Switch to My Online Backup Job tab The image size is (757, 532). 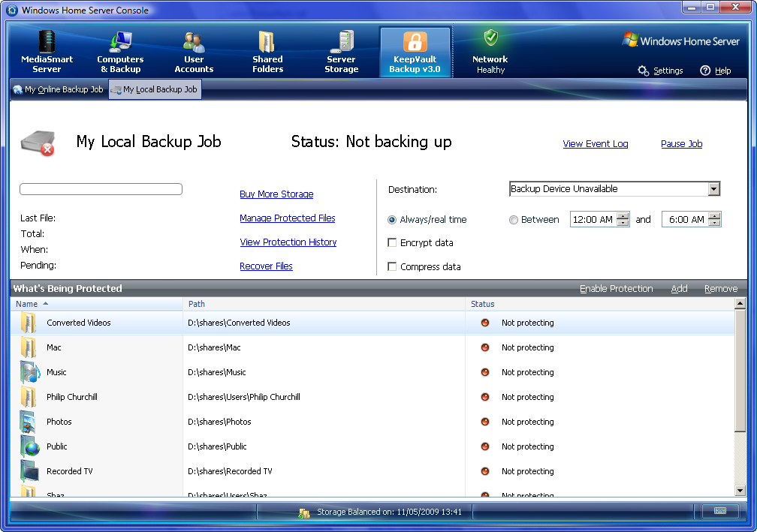59,89
